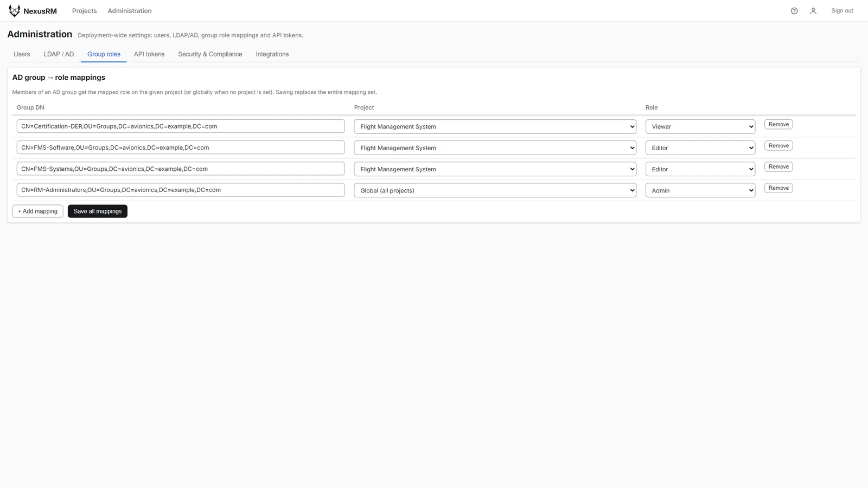
Task: Remove the FMS-Software mapping
Action: (x=778, y=145)
